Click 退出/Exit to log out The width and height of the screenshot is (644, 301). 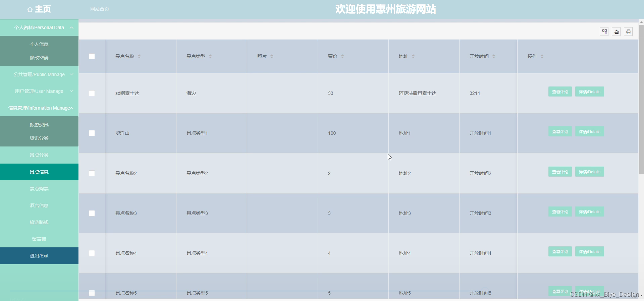click(x=39, y=256)
